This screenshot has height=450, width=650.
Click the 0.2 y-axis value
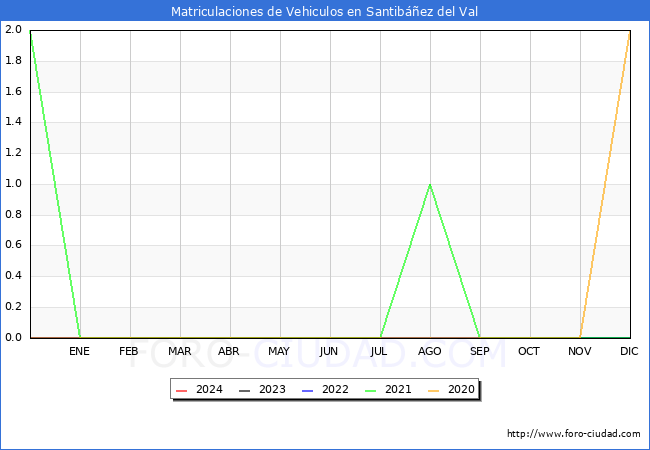pos(13,307)
